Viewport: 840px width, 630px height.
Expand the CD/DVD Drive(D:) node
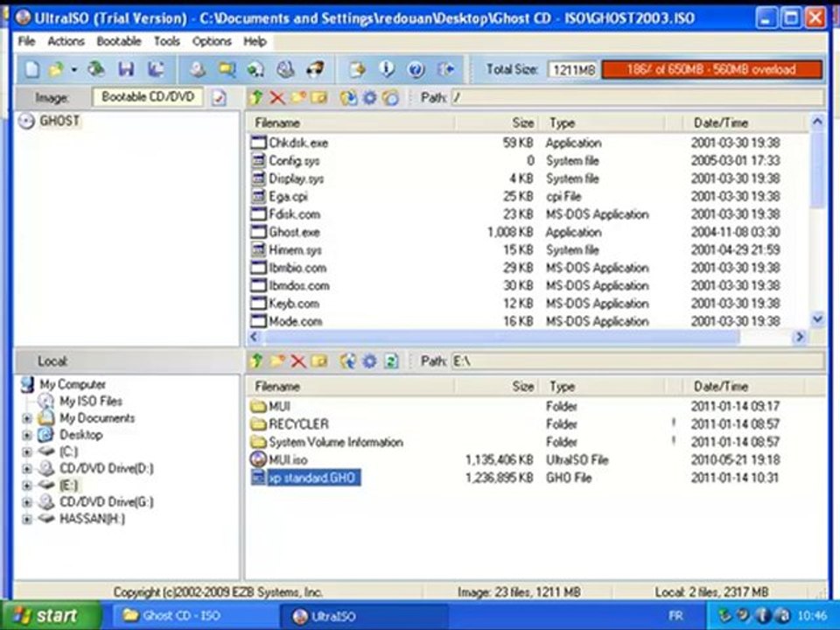coord(27,469)
